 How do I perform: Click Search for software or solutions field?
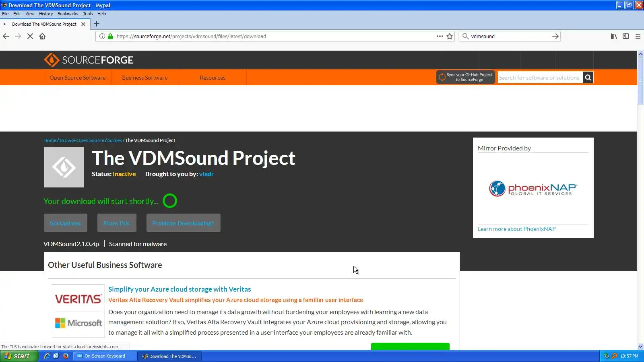pos(540,78)
